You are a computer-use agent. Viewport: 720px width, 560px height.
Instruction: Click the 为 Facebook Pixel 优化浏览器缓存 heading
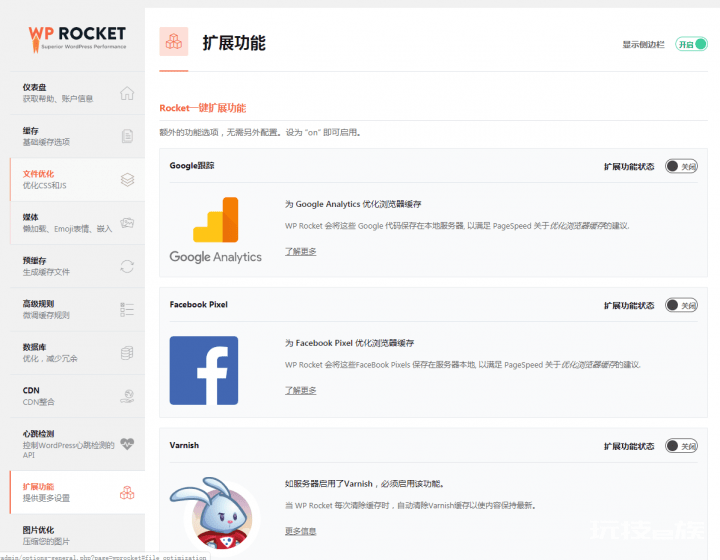(349, 343)
